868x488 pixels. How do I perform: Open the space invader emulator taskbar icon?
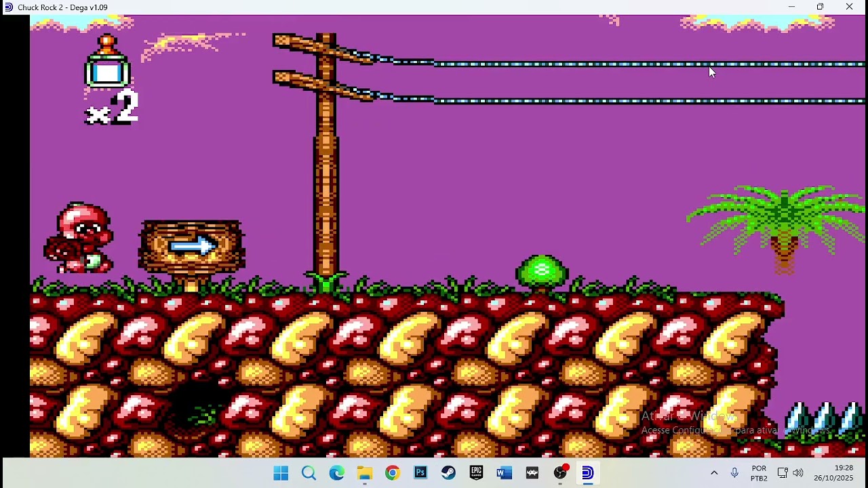532,472
